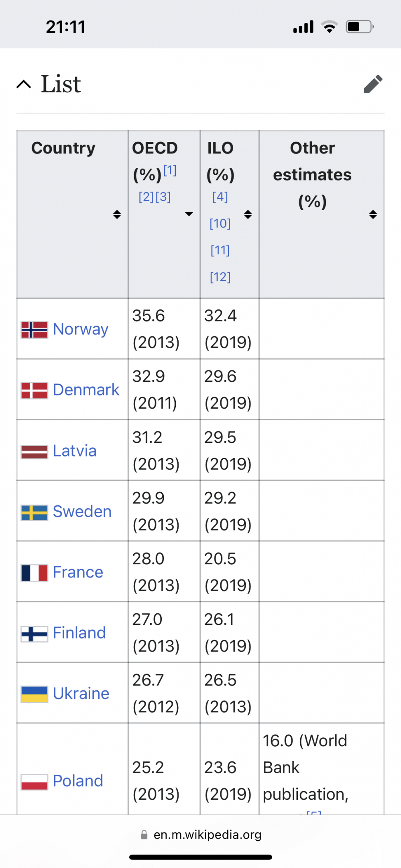The height and width of the screenshot is (868, 401).
Task: Click the France flag icon
Action: tap(35, 573)
